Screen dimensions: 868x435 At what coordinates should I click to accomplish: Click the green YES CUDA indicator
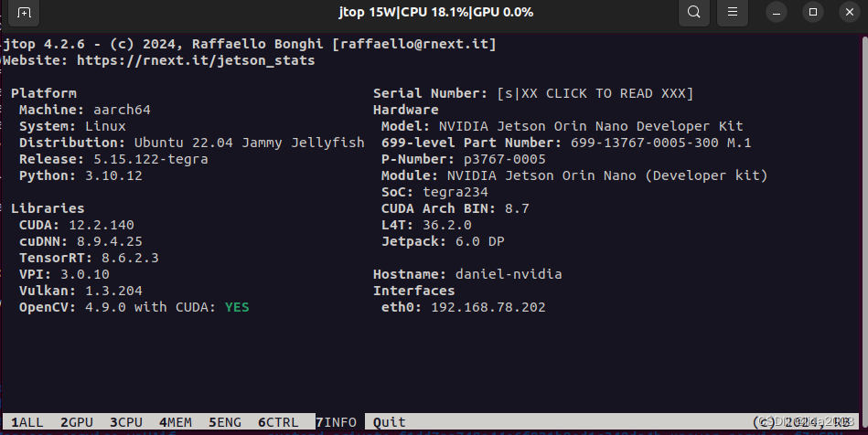click(x=237, y=307)
